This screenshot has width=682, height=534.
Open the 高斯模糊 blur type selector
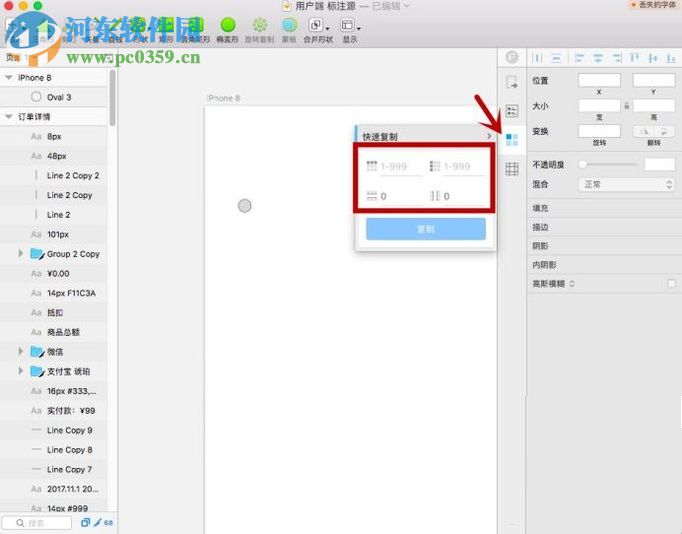tap(572, 284)
